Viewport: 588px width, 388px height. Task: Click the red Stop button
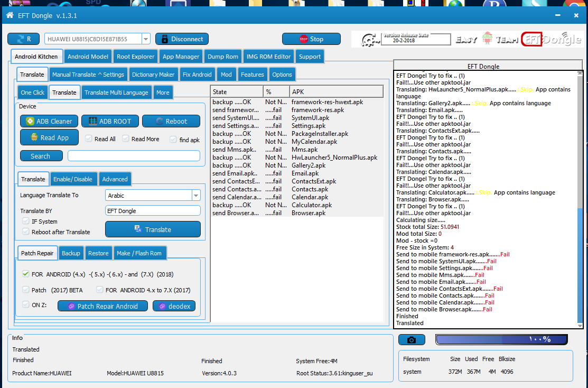pos(311,39)
